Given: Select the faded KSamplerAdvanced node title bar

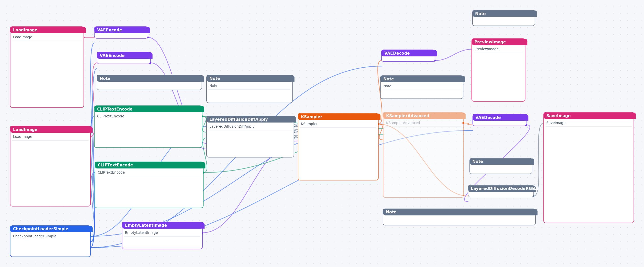Looking at the screenshot, I should (424, 116).
